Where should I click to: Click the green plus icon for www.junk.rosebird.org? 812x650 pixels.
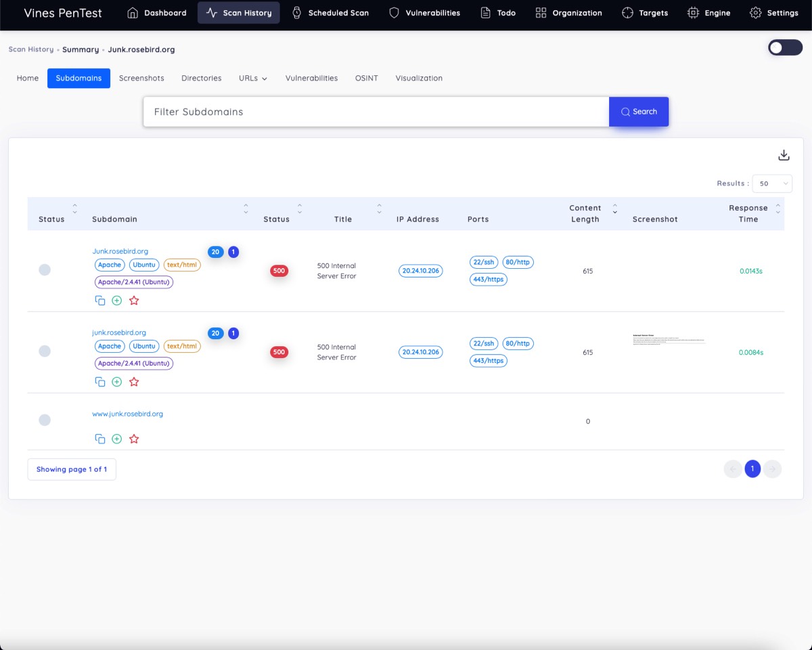tap(116, 439)
